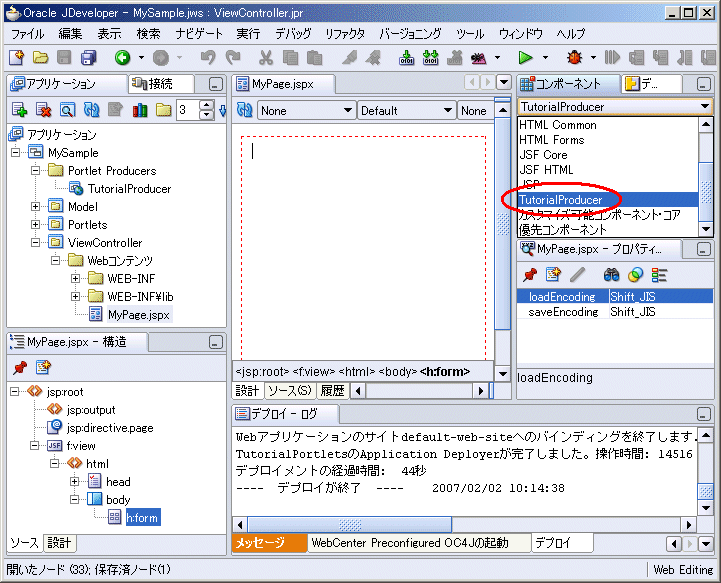Click the new view icon in structure pane
721x583 pixels.
43,367
